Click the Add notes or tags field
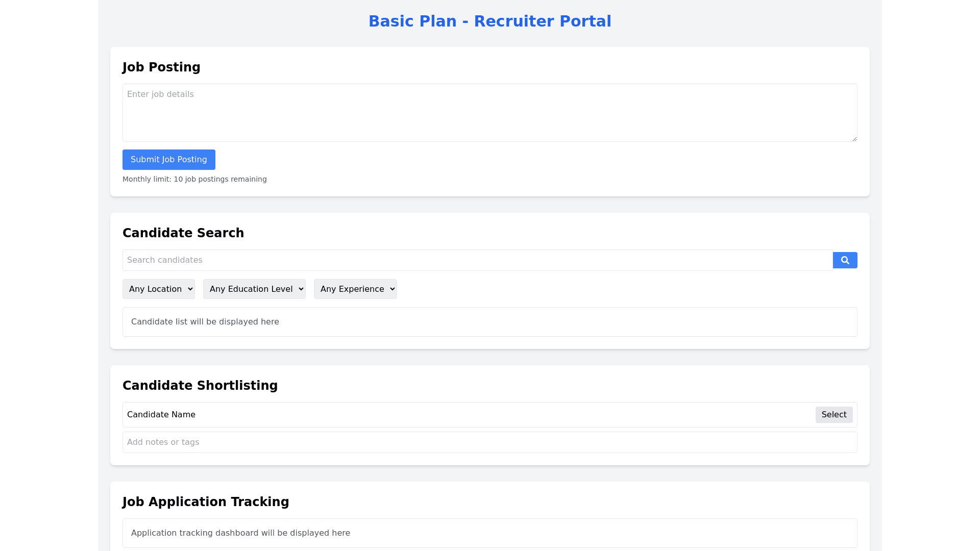980x551 pixels. (489, 442)
